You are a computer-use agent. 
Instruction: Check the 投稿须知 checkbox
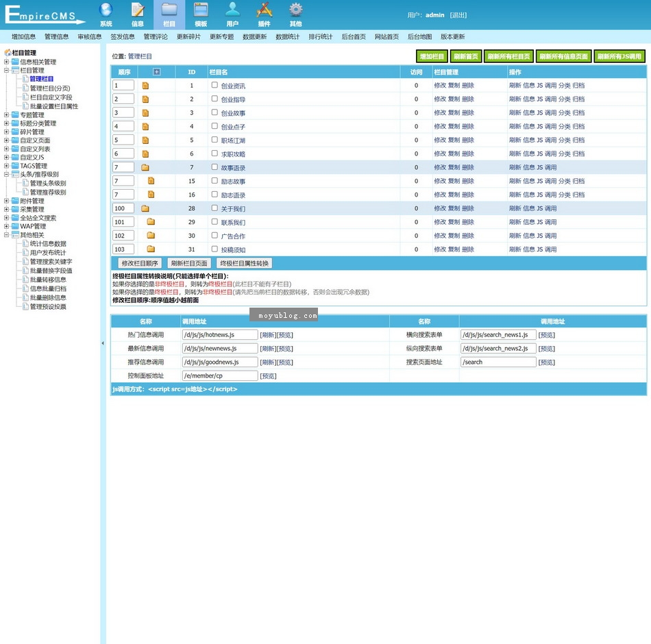point(214,249)
